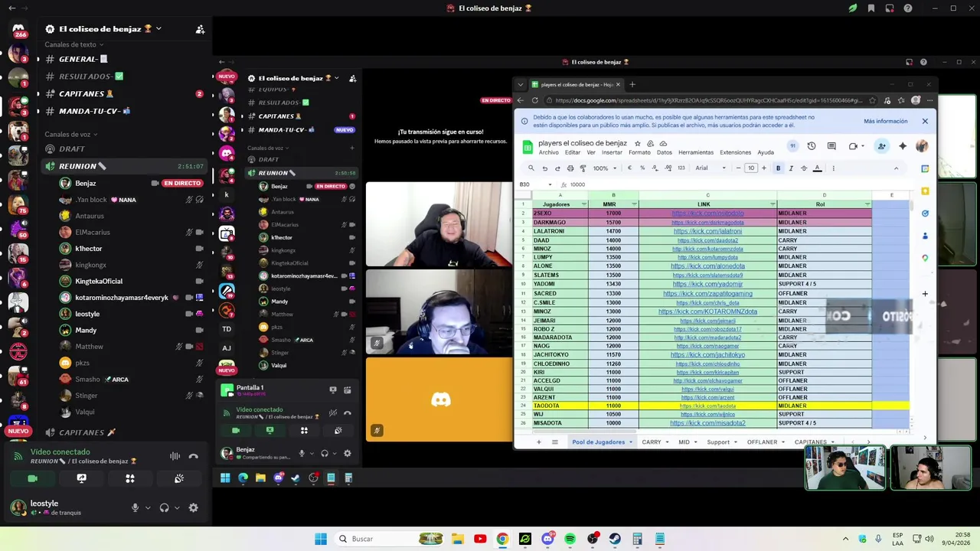980x551 pixels.
Task: Open the kick.com/lalatroni link
Action: click(x=707, y=231)
